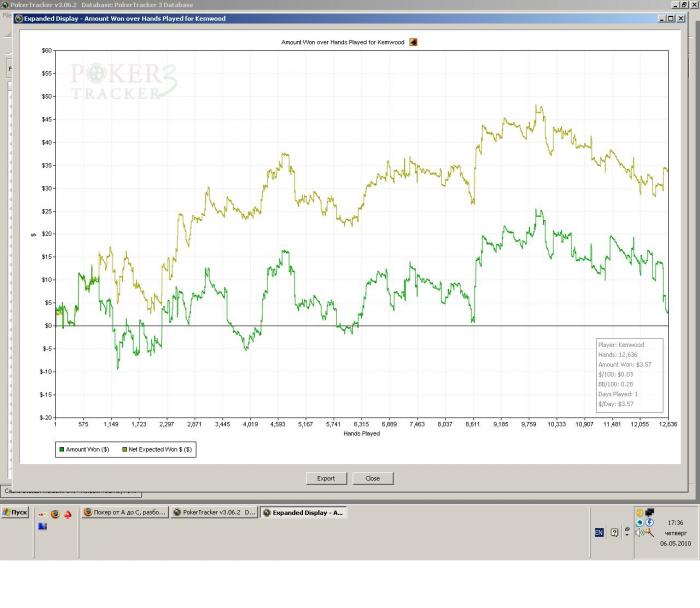Click the Amount Won: $3.57 info line
Viewport: 700px width, 608px height.
[x=625, y=364]
